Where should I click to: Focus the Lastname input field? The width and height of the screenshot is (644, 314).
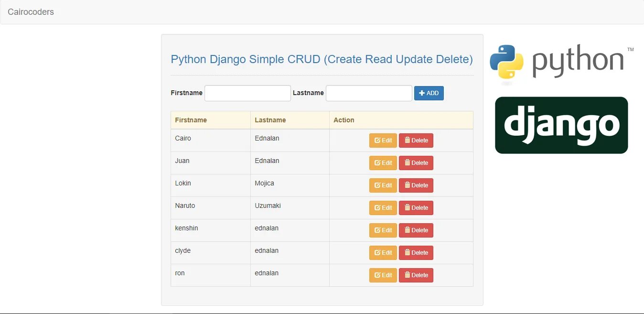coord(369,93)
